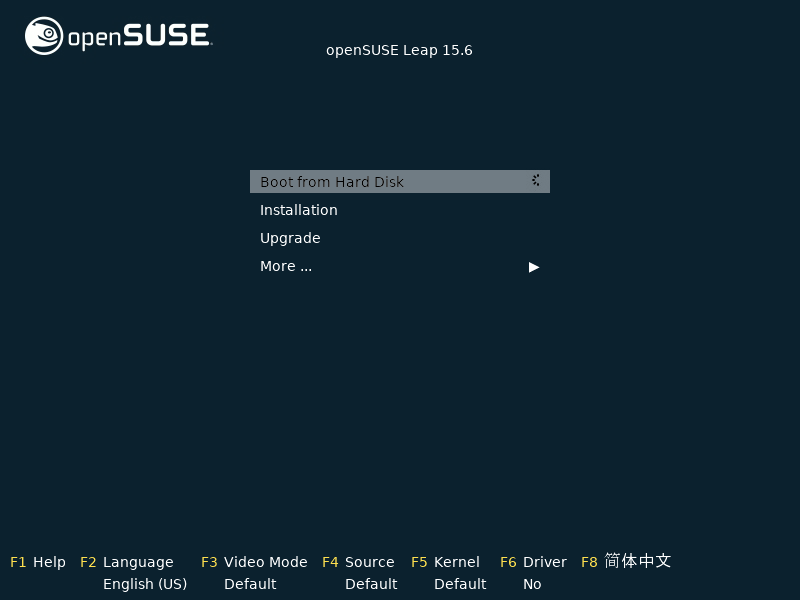Viewport: 800px width, 600px height.
Task: Select Boot from Hard Disk entry
Action: pos(399,182)
